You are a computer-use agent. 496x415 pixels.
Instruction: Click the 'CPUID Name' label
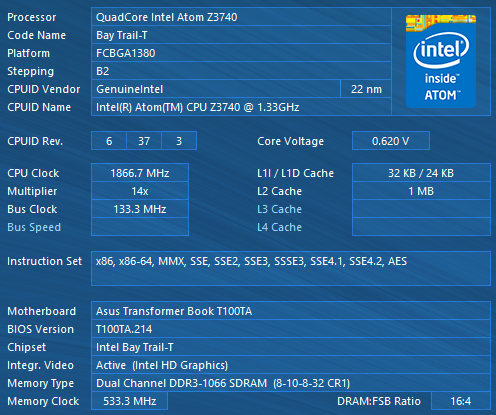[39, 107]
